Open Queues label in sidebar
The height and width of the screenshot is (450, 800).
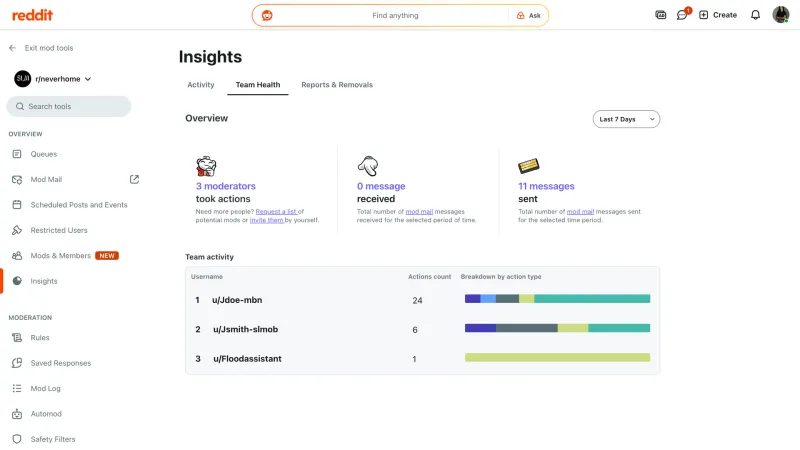point(44,154)
